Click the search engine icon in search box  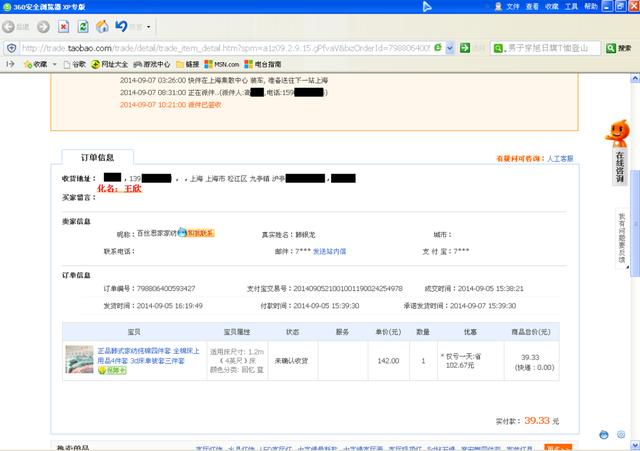click(x=498, y=48)
